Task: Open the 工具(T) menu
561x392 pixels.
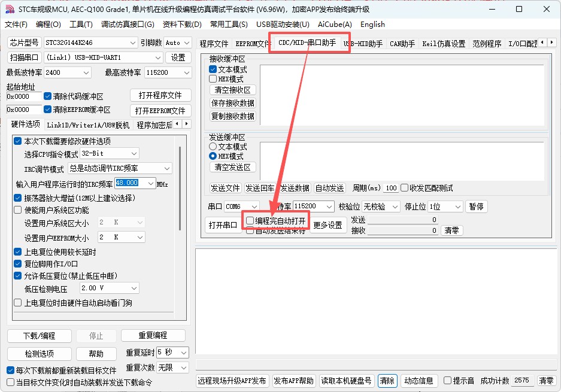Action: point(81,25)
